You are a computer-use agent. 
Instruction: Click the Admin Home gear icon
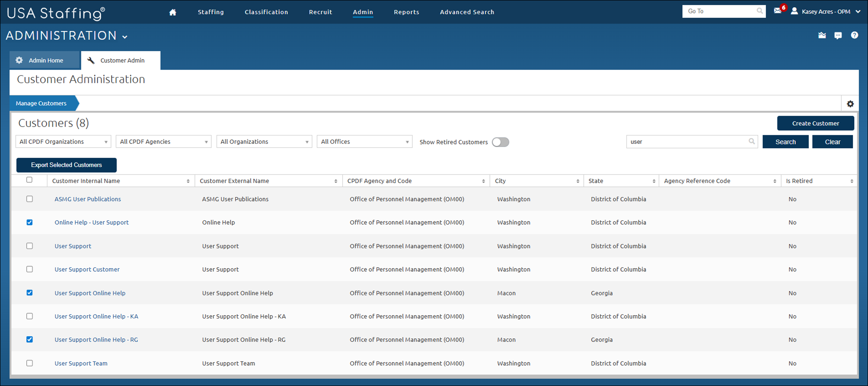tap(19, 60)
